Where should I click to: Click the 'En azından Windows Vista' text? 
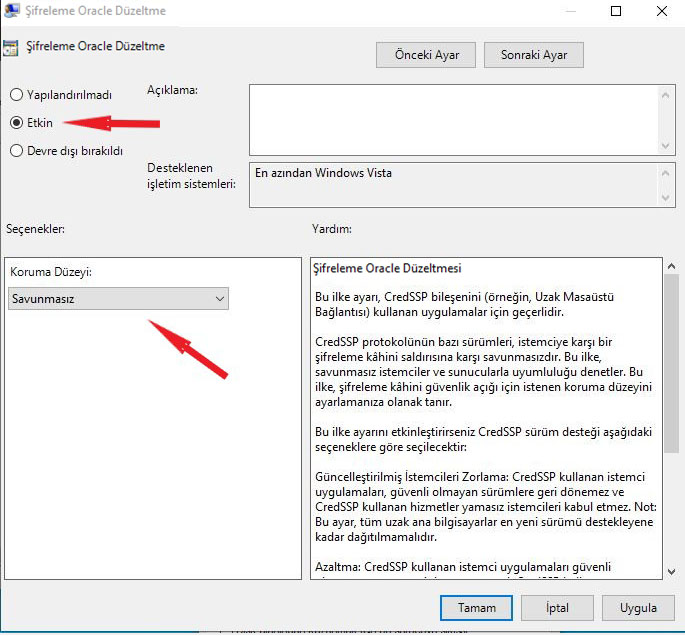(x=323, y=173)
